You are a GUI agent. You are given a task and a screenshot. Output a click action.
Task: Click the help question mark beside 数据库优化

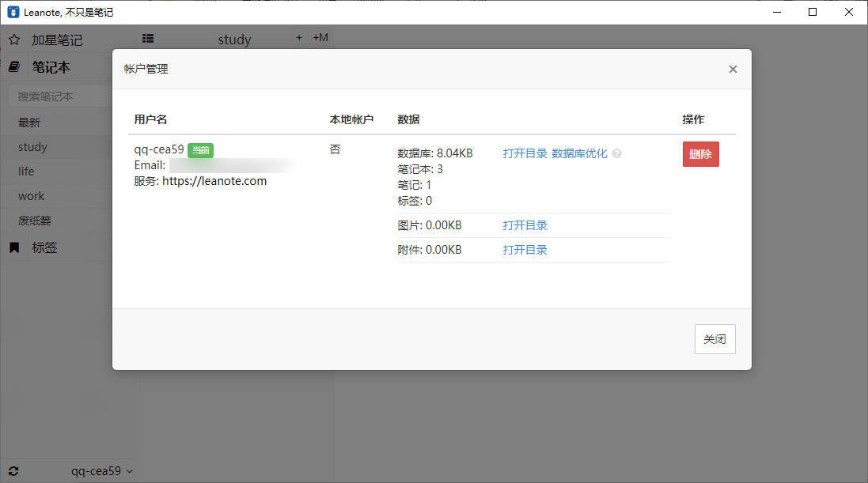click(616, 153)
